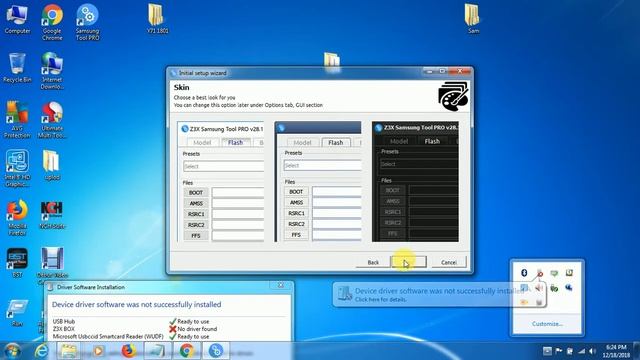Cancel the Initial setup wizard
Viewport: 640px width, 360px height.
click(x=449, y=262)
